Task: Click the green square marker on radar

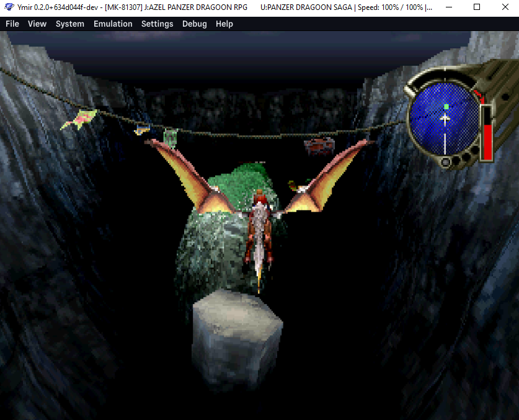Action: 446,107
